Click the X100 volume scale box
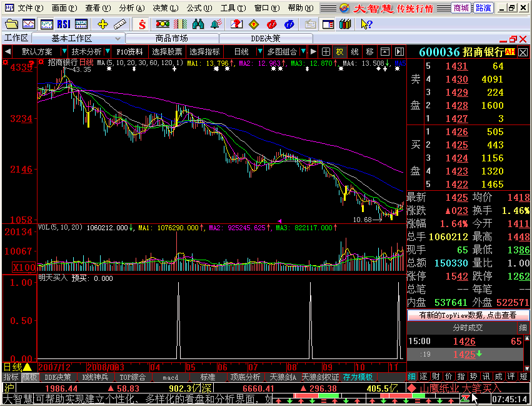This screenshot has width=532, height=406. tap(24, 267)
